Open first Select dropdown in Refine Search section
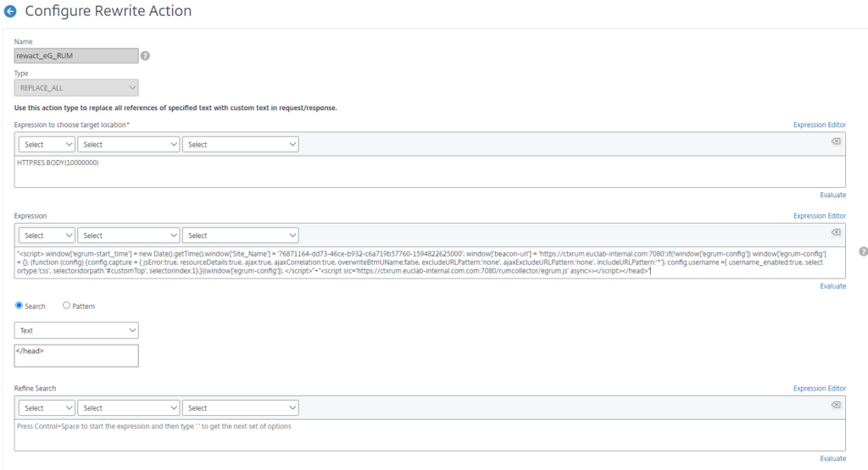Image resolution: width=868 pixels, height=470 pixels. [47, 408]
